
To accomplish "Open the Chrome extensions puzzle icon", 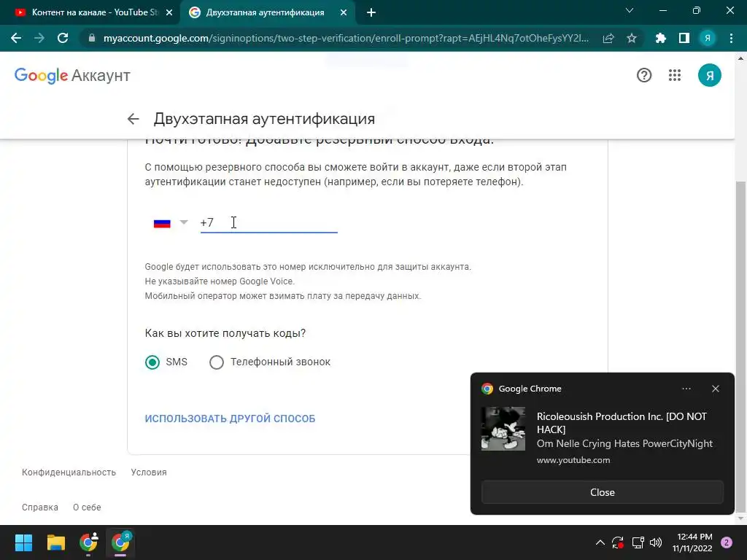I will pos(660,38).
